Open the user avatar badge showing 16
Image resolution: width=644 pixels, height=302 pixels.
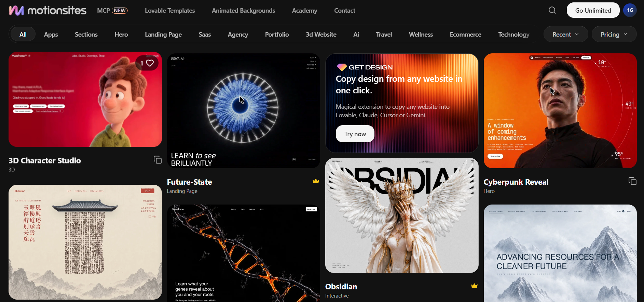(630, 10)
